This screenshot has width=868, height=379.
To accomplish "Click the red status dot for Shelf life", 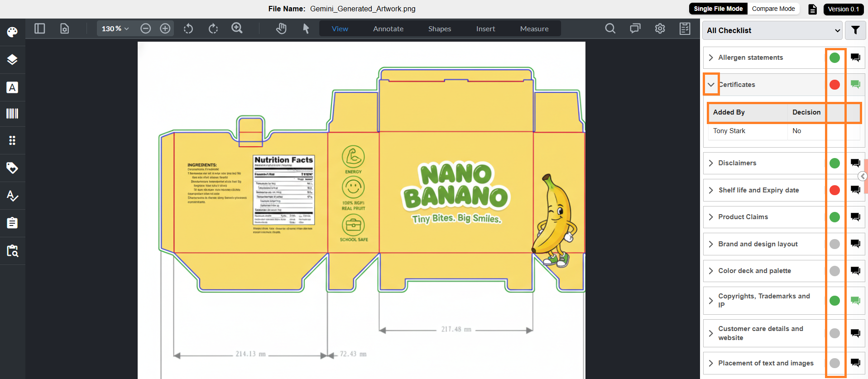I will (x=834, y=190).
